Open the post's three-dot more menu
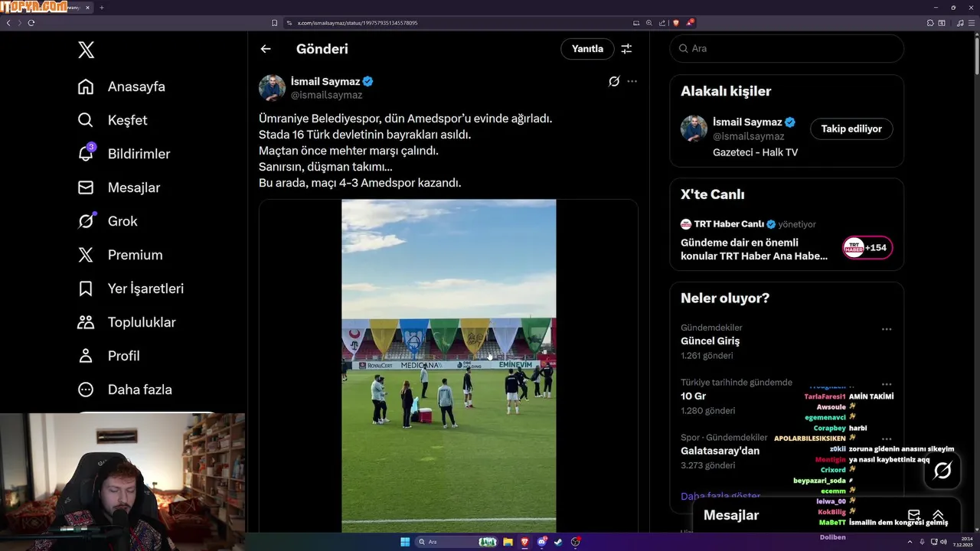 coord(632,81)
